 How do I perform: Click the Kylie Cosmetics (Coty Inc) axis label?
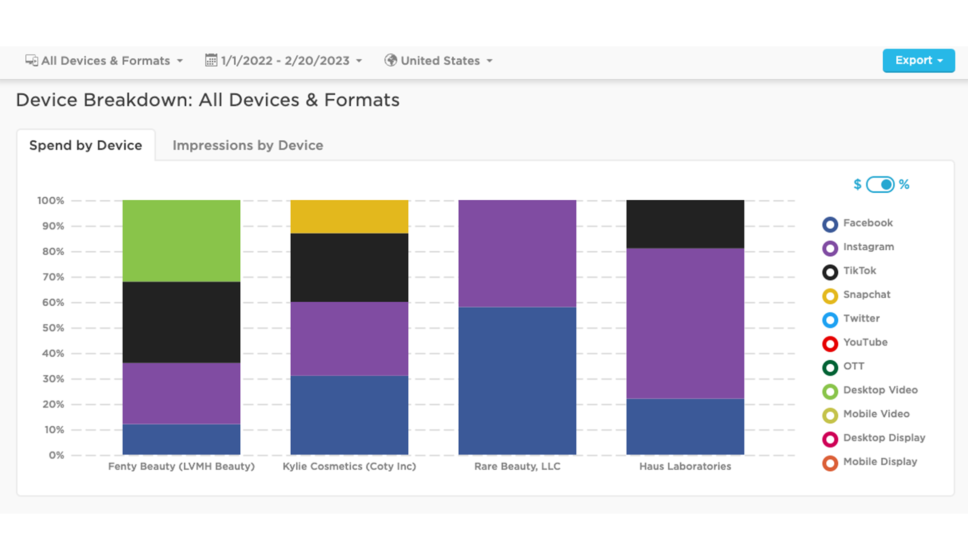click(x=349, y=467)
